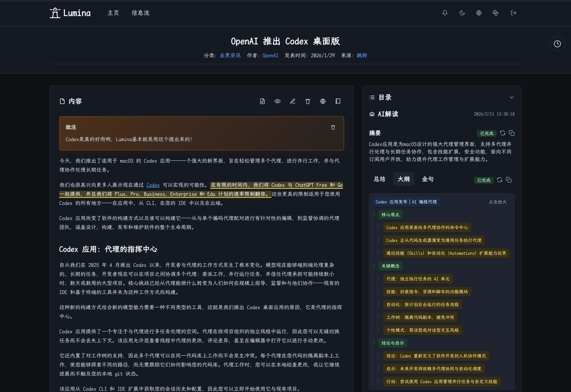Copy the 大纲 outline
571x392 pixels.
point(509,180)
